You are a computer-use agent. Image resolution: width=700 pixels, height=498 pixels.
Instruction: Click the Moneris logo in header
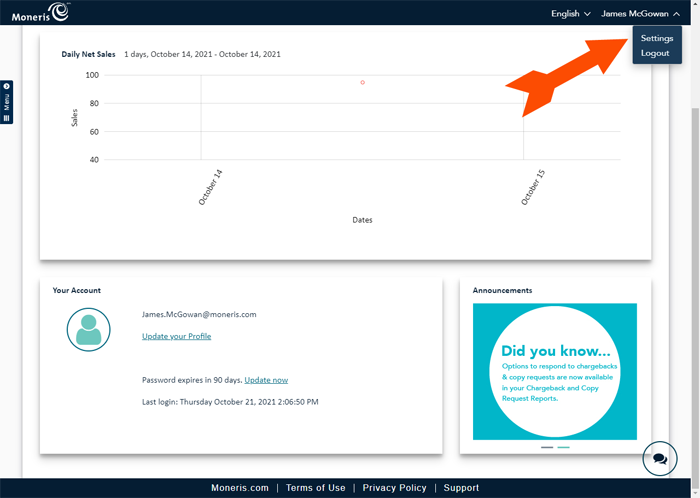point(40,12)
